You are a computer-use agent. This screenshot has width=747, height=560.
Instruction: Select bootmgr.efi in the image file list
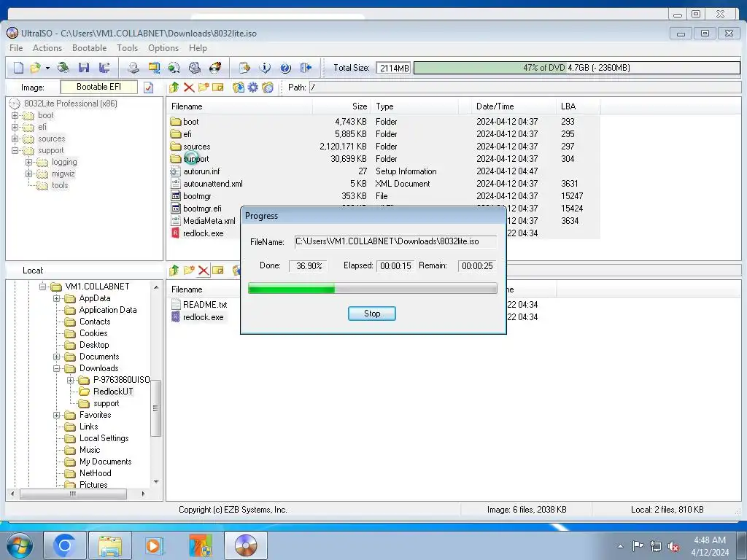pyautogui.click(x=202, y=209)
